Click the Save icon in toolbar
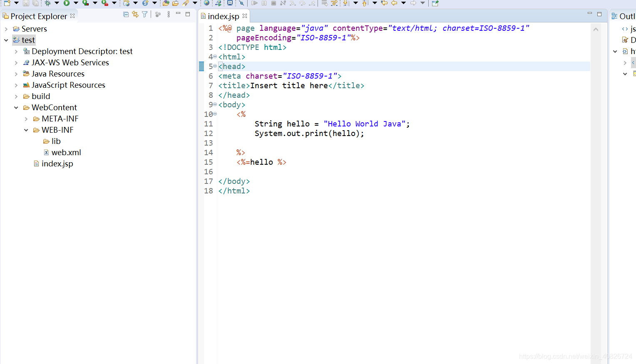Screen dimensions: 636x364 26,3
